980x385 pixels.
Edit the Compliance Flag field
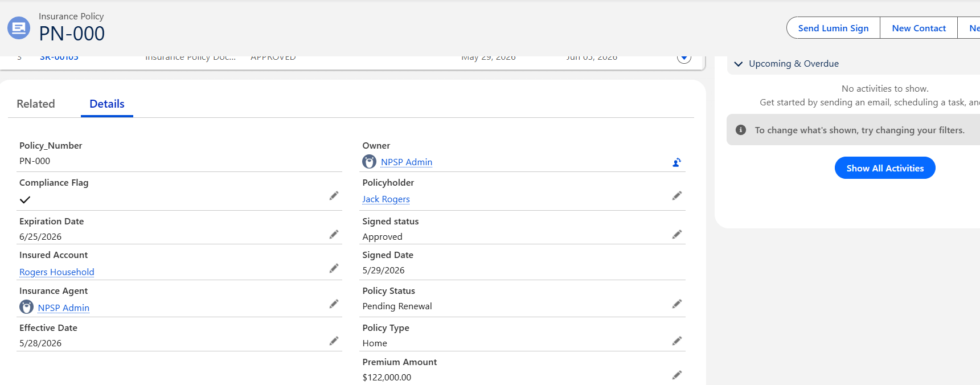334,196
